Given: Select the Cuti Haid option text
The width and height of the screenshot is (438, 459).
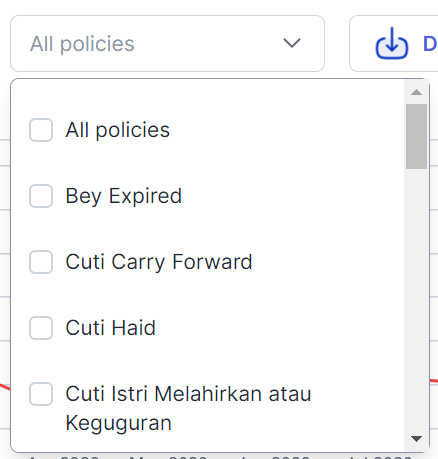Looking at the screenshot, I should tap(111, 328).
